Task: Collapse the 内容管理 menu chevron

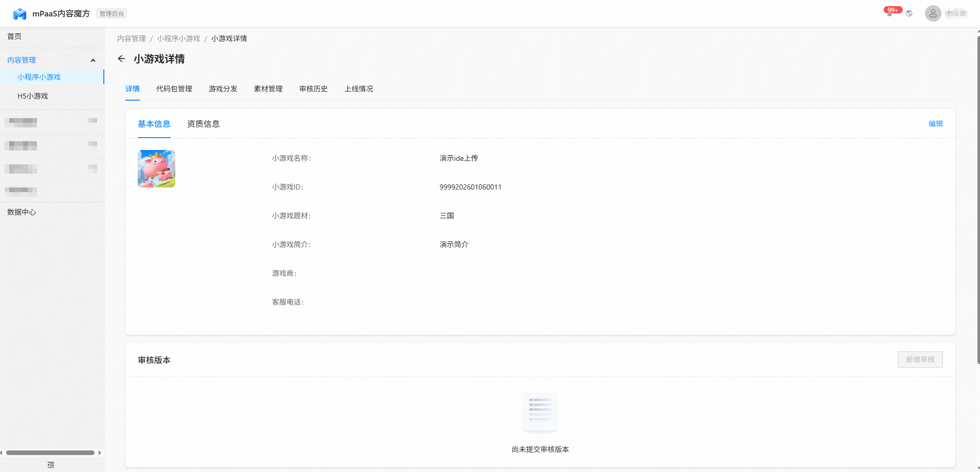Action: coord(93,61)
